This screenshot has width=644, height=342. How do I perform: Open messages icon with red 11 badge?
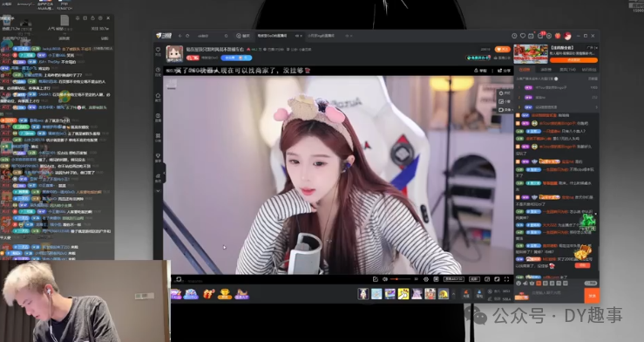click(541, 36)
